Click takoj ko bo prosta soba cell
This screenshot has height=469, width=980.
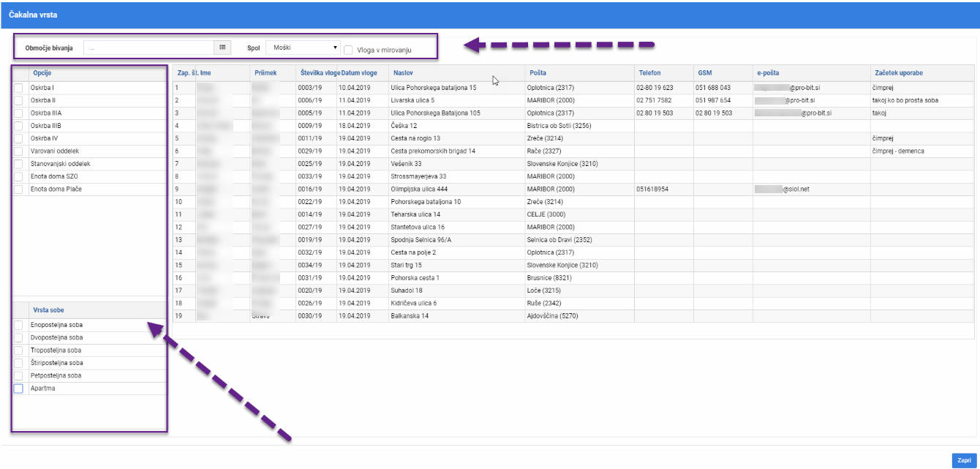click(x=921, y=100)
